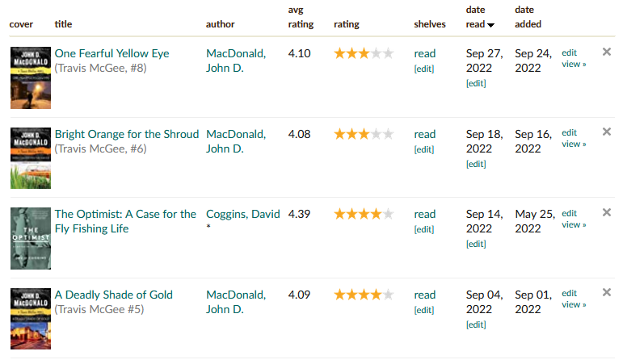Give The Optimist a fifth star
This screenshot has width=627, height=364.
[x=389, y=214]
